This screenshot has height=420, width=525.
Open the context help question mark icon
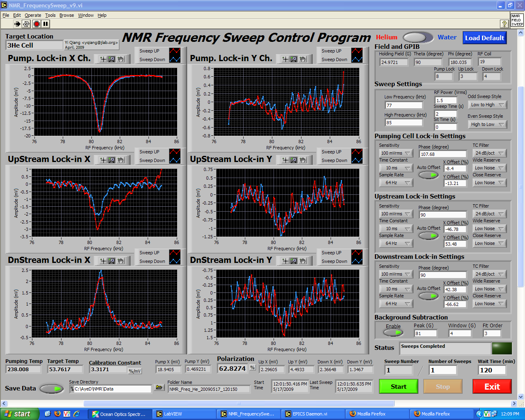(504, 24)
